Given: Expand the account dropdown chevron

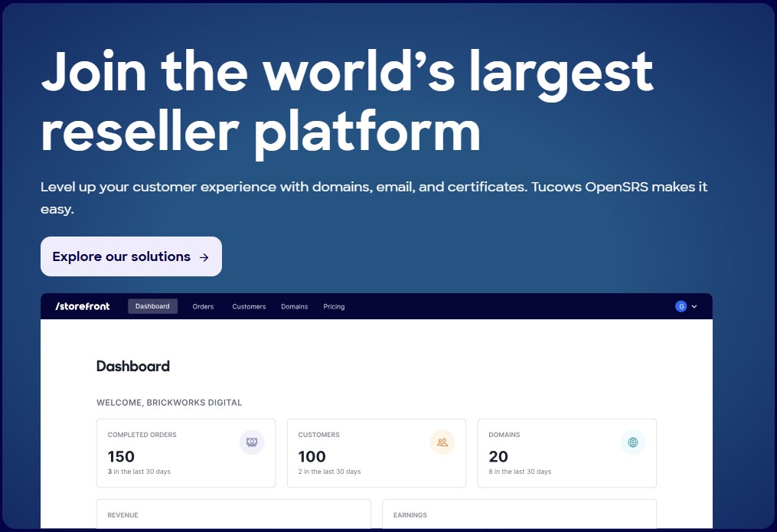Looking at the screenshot, I should tap(694, 306).
